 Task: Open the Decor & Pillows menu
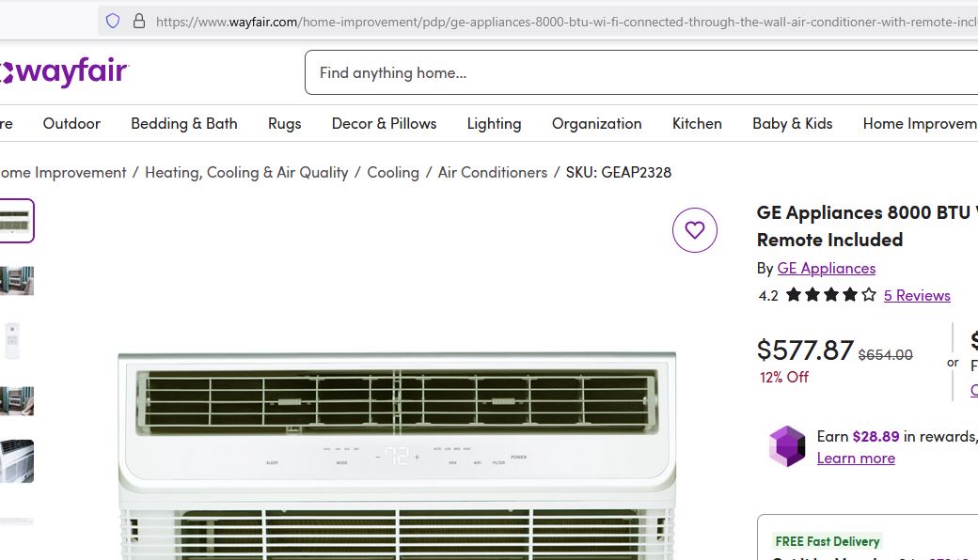click(x=385, y=123)
